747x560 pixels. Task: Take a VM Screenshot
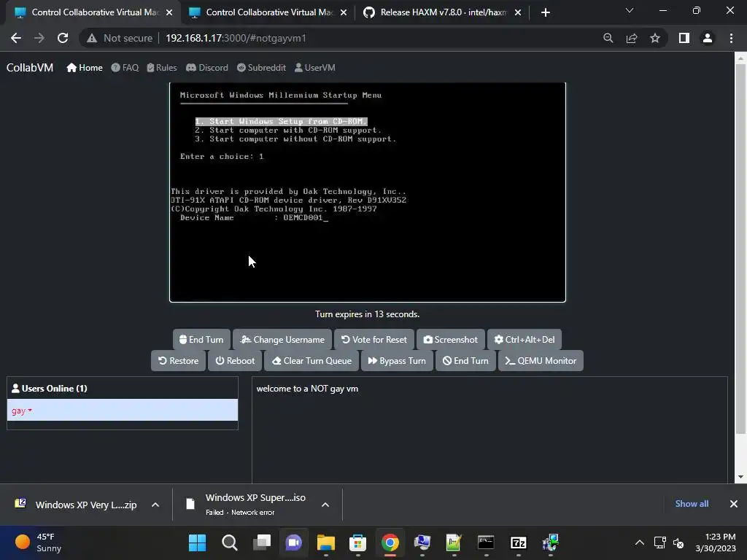click(x=450, y=340)
